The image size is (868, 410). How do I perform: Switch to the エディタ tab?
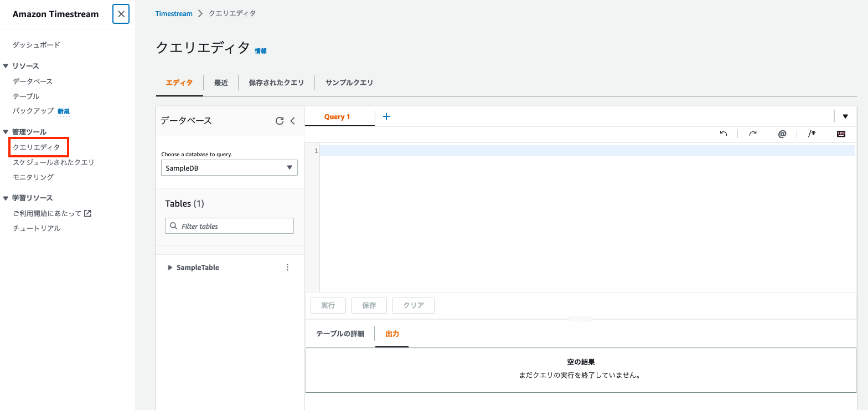pyautogui.click(x=179, y=83)
